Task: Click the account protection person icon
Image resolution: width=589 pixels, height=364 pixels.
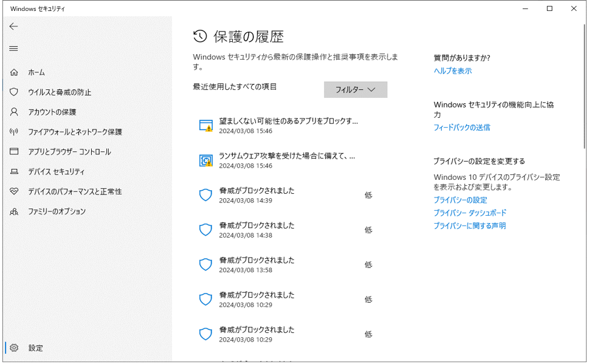Action: pos(14,112)
